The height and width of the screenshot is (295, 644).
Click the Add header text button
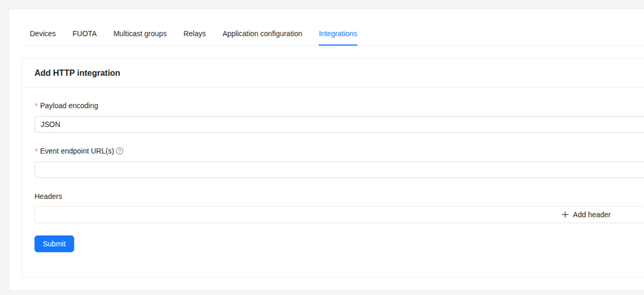[x=591, y=214]
